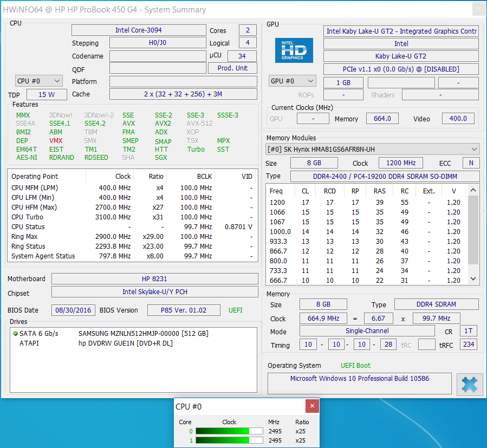This screenshot has height=448, width=487.
Task: Click the µCU value 34 field
Action: pyautogui.click(x=242, y=56)
